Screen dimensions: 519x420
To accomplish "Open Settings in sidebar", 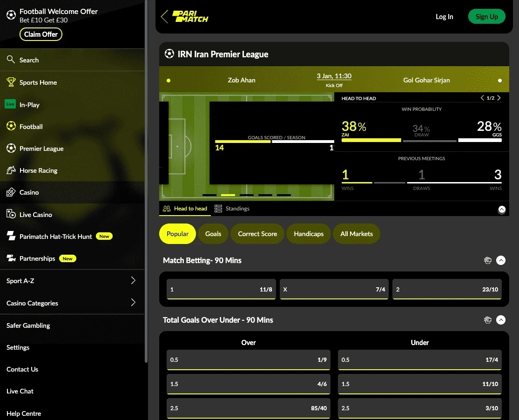I will (18, 347).
